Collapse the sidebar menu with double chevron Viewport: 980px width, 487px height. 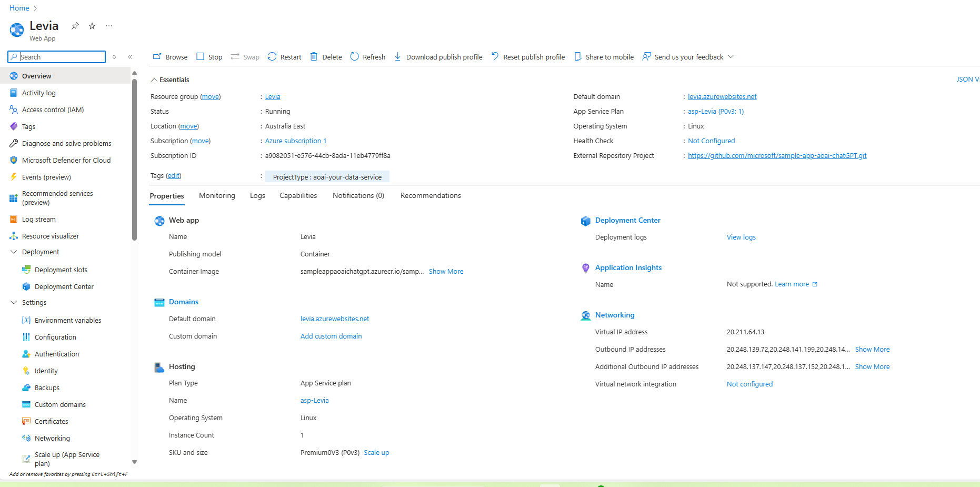(x=130, y=57)
